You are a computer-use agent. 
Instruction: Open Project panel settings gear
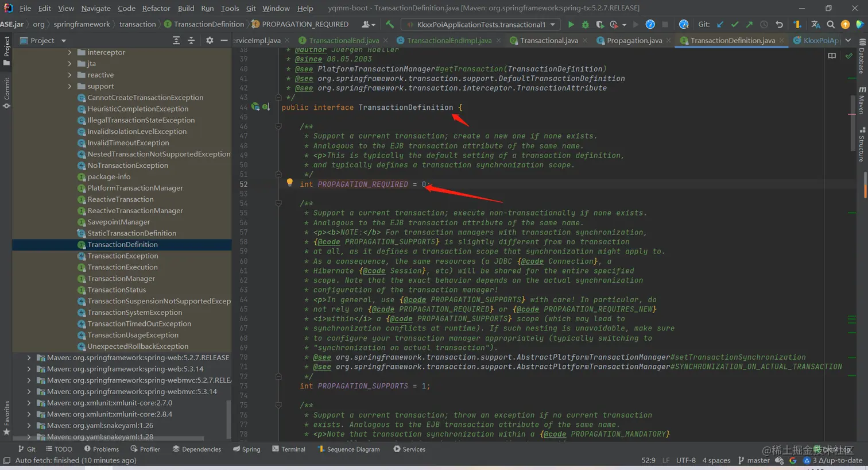210,40
